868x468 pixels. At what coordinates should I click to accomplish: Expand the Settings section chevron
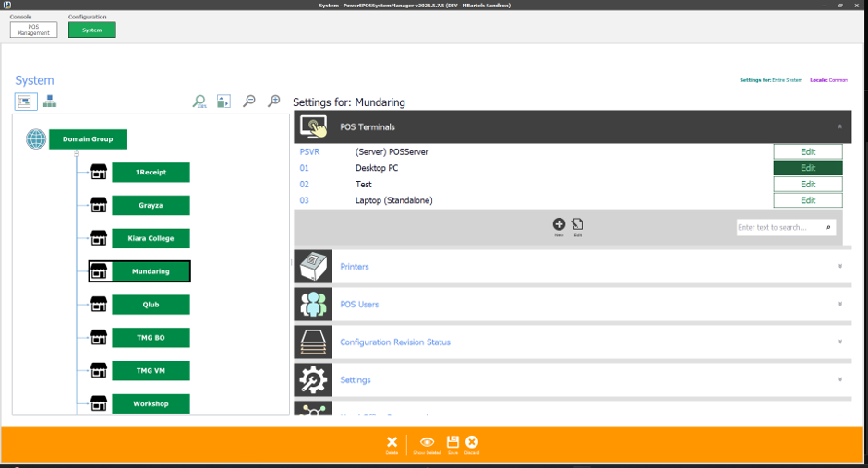839,379
